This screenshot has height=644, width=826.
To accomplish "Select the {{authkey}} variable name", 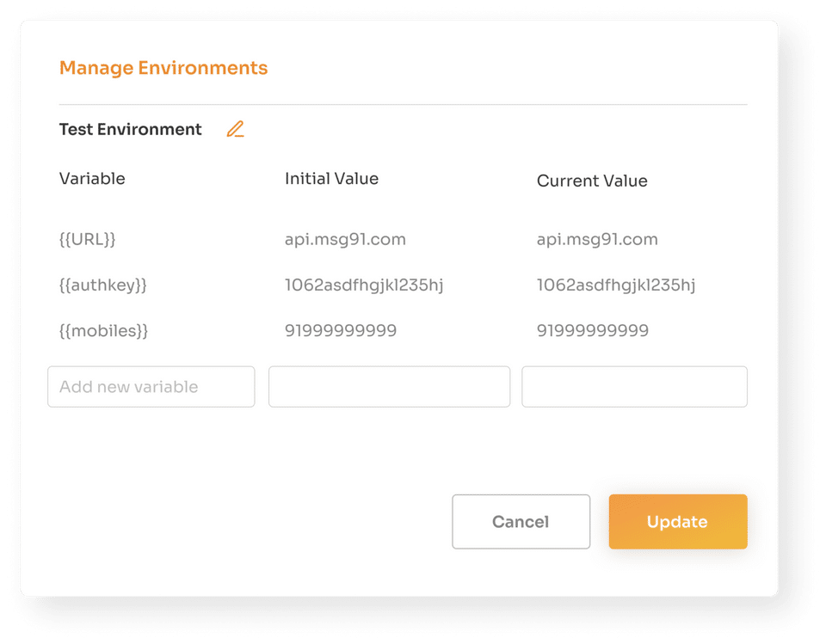I will tap(103, 285).
